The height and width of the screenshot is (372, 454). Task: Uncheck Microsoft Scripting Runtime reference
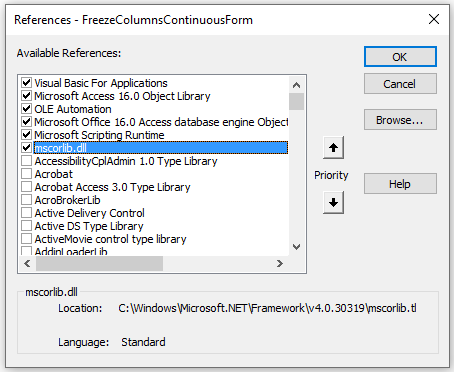coord(26,135)
